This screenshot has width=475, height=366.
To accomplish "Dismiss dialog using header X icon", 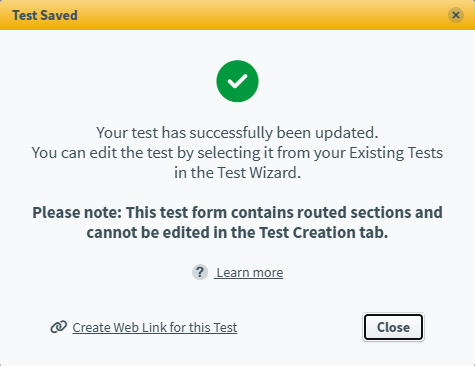I will [456, 15].
